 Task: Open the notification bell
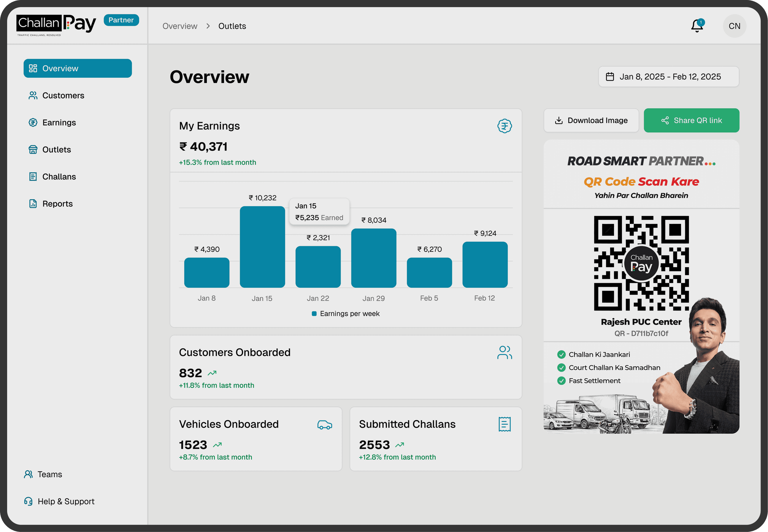click(x=697, y=26)
